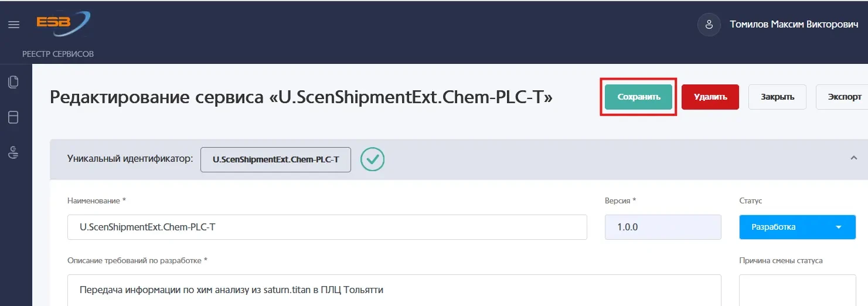
Task: Click the green checkmark validation icon
Action: click(x=372, y=159)
